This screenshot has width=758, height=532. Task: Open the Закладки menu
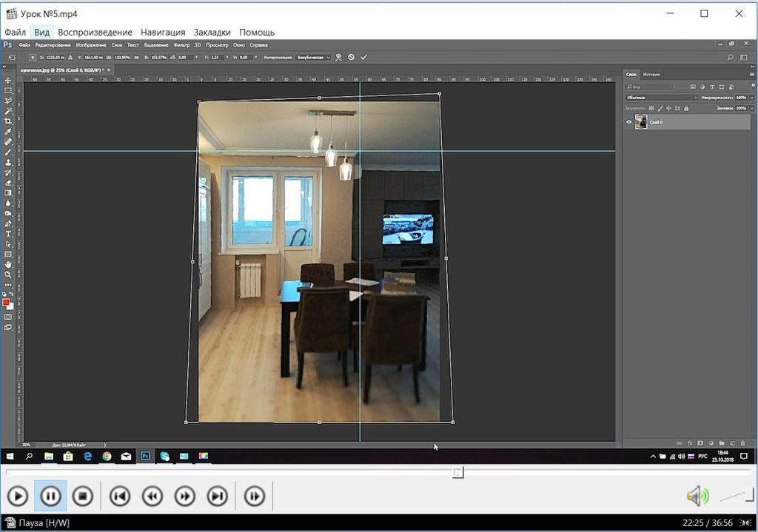click(212, 33)
